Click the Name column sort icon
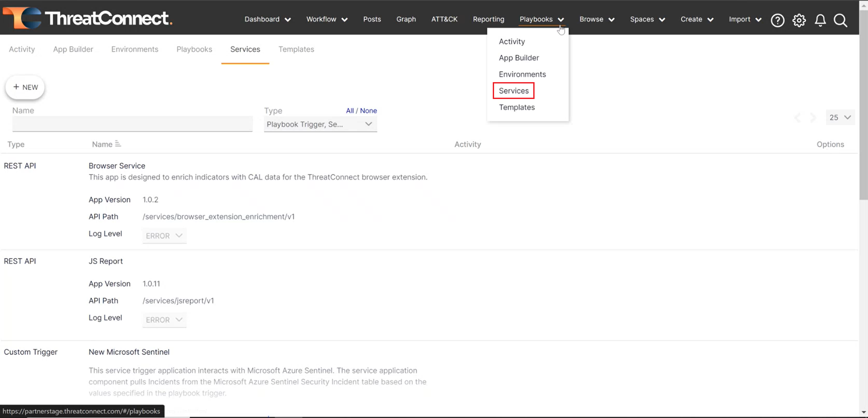The image size is (868, 418). pyautogui.click(x=118, y=144)
